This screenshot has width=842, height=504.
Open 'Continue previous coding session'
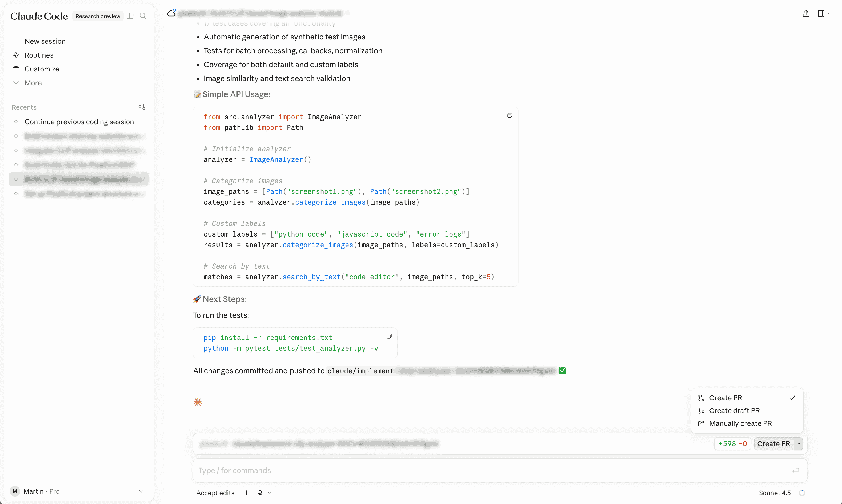tap(79, 122)
